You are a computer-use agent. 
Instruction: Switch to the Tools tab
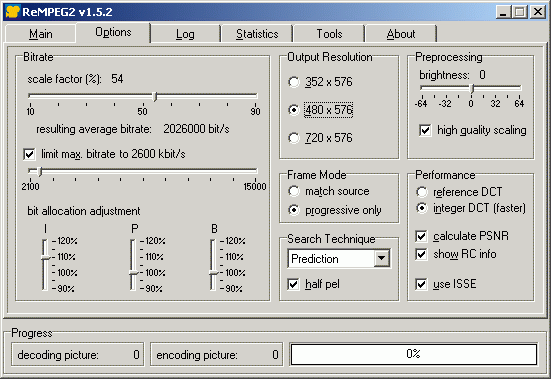click(329, 34)
